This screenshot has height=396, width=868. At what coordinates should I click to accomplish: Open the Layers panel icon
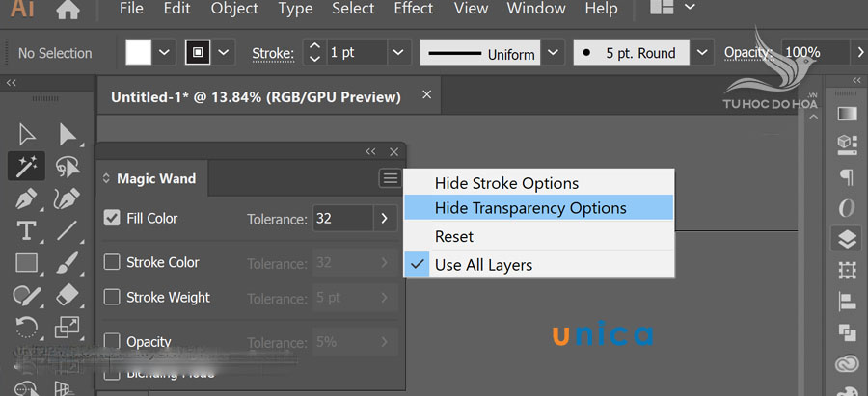pyautogui.click(x=847, y=238)
